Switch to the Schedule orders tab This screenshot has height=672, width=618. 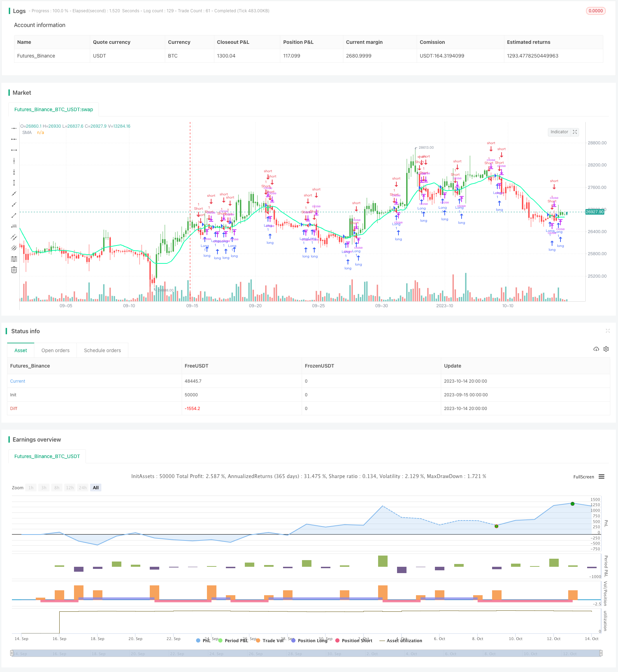102,350
